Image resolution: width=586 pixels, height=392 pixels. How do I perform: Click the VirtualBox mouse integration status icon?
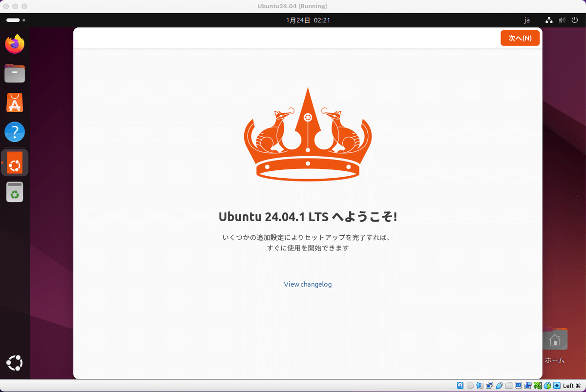(x=547, y=386)
